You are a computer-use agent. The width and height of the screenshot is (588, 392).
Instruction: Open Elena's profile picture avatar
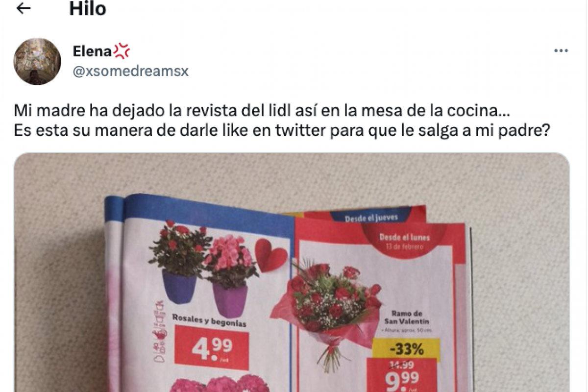coord(37,61)
